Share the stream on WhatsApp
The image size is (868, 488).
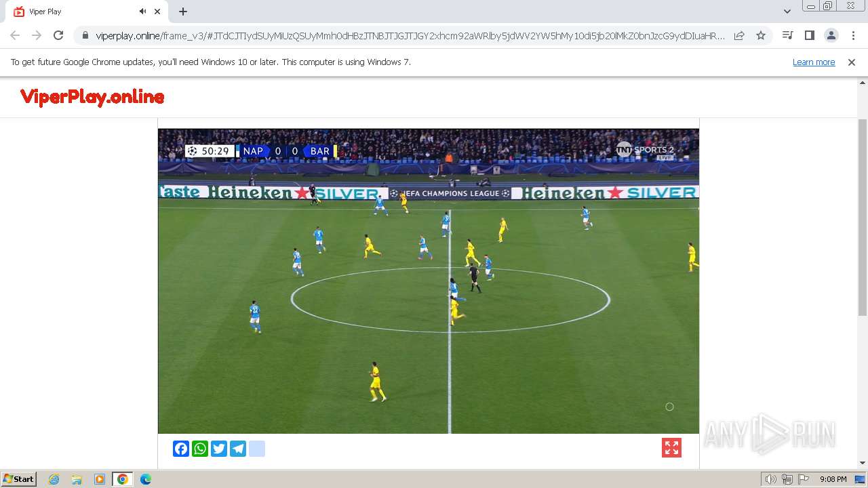200,449
